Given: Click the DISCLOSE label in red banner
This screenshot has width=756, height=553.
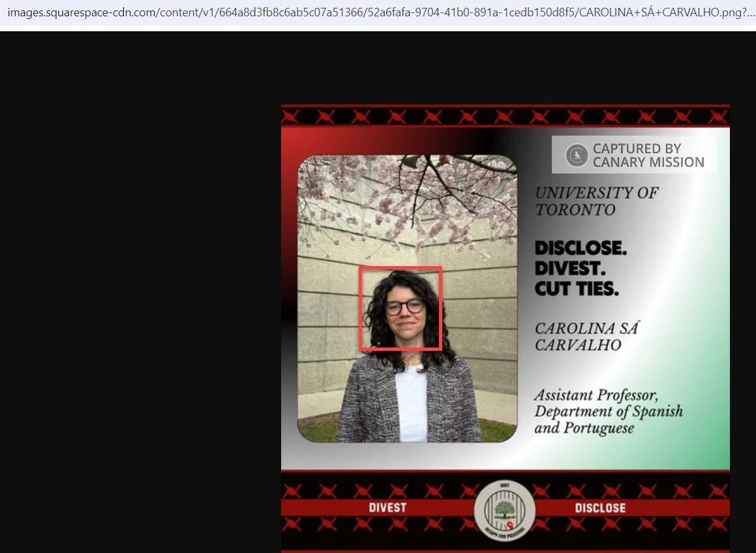Looking at the screenshot, I should click(600, 508).
